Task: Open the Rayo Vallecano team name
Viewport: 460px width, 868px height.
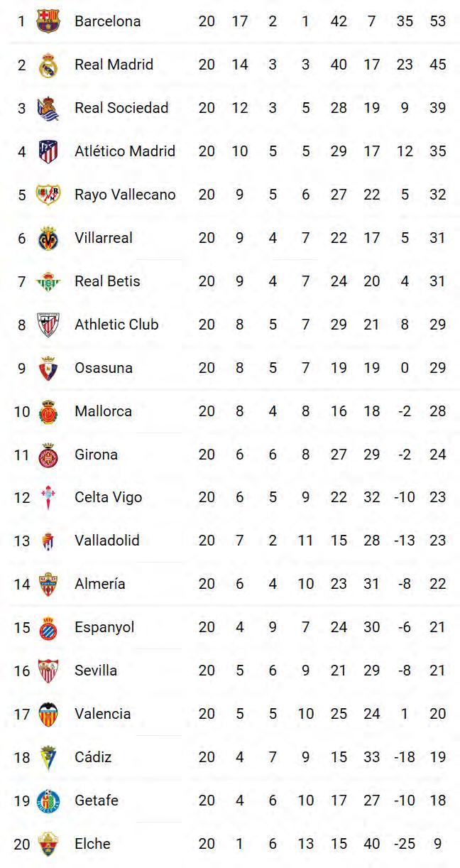Action: click(x=125, y=195)
